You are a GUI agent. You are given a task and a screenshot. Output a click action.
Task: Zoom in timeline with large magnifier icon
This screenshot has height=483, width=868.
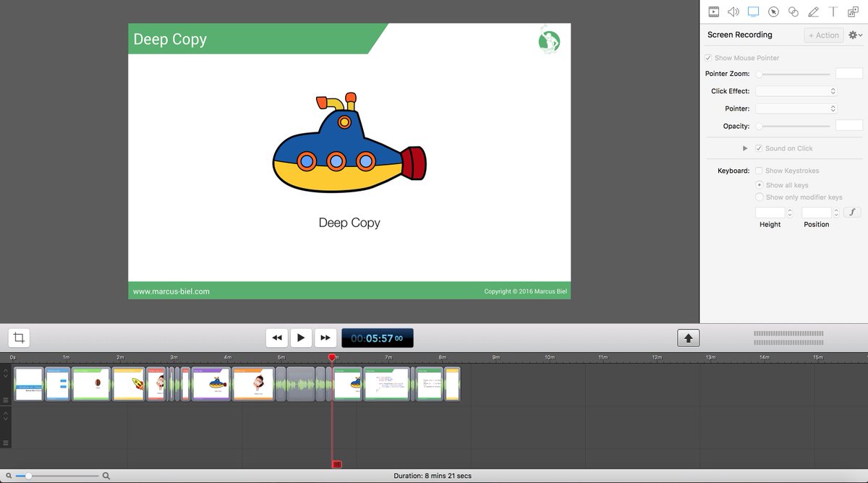click(106, 476)
